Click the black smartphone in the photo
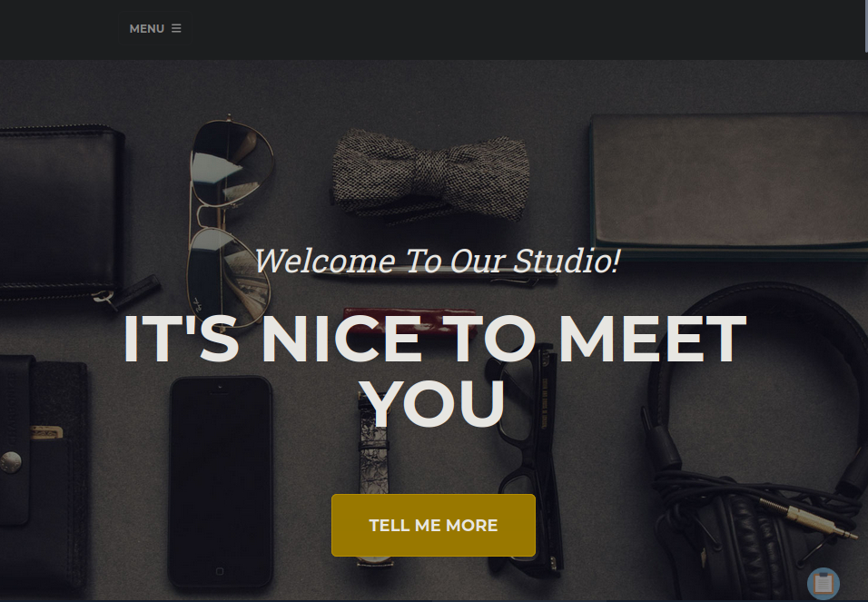This screenshot has height=602, width=868. click(x=221, y=481)
